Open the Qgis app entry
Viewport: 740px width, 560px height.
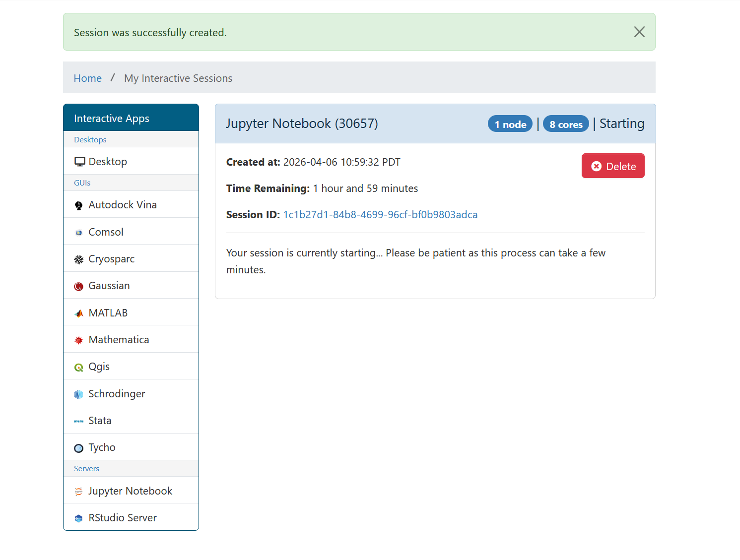tap(131, 367)
